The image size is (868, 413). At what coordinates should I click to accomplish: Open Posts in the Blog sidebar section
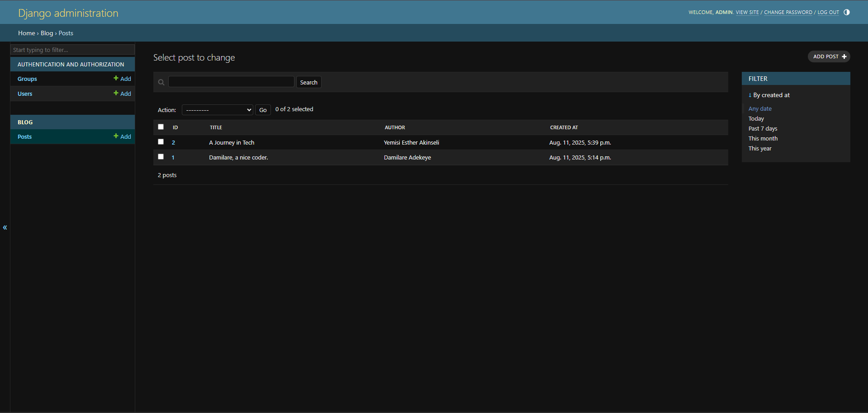point(25,136)
